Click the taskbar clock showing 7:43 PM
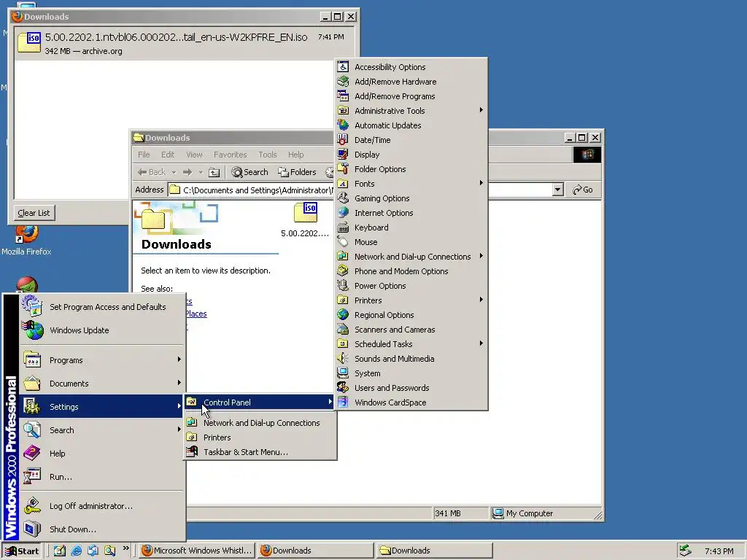747x560 pixels. pos(719,551)
